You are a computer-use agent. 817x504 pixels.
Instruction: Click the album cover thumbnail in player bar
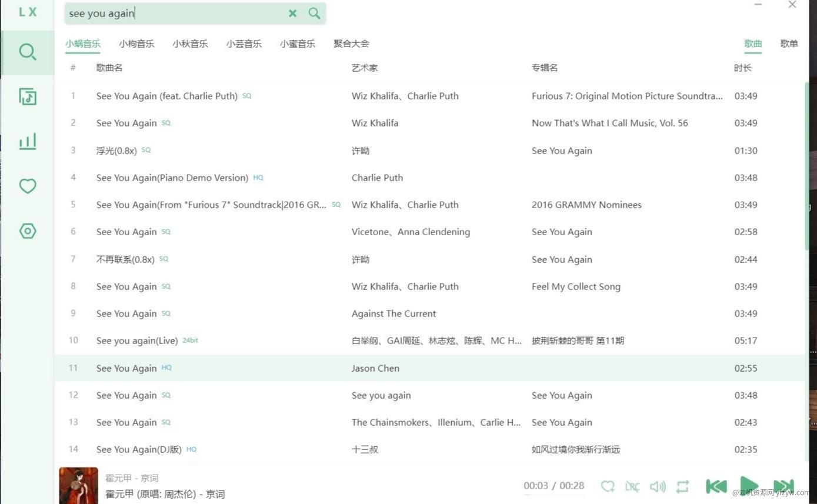(x=79, y=485)
